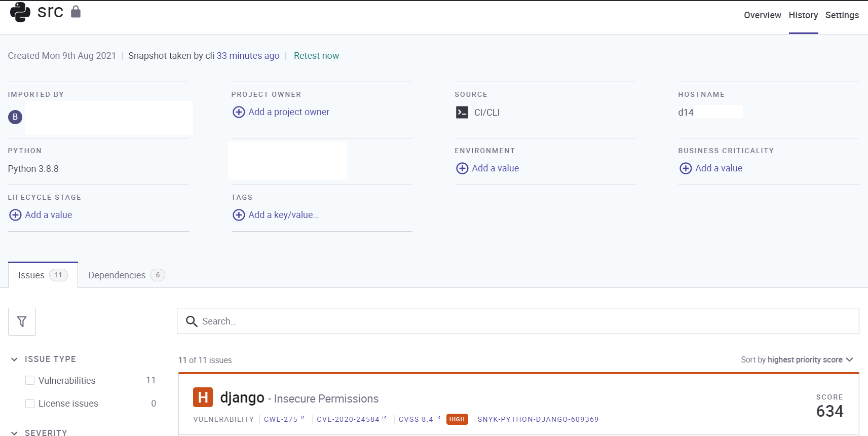Image resolution: width=868 pixels, height=436 pixels.
Task: Tick the Vulnerabilities checkbox
Action: [x=30, y=380]
